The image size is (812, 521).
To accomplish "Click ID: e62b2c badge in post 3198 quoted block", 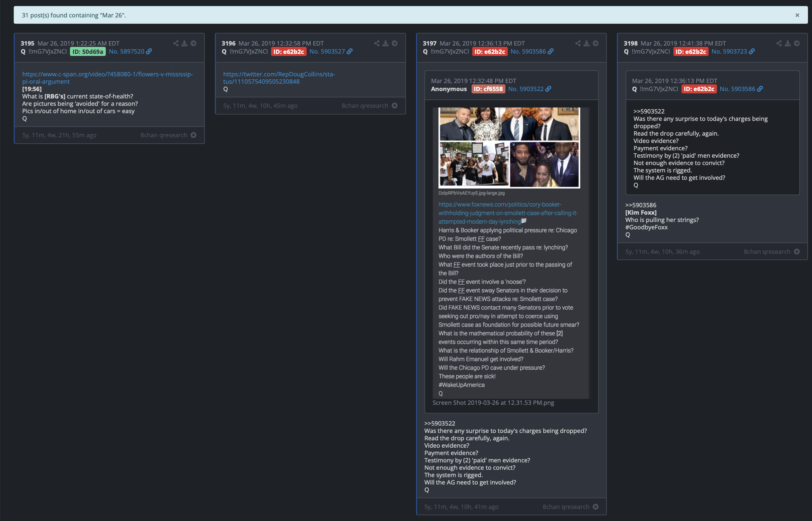I will pyautogui.click(x=699, y=89).
